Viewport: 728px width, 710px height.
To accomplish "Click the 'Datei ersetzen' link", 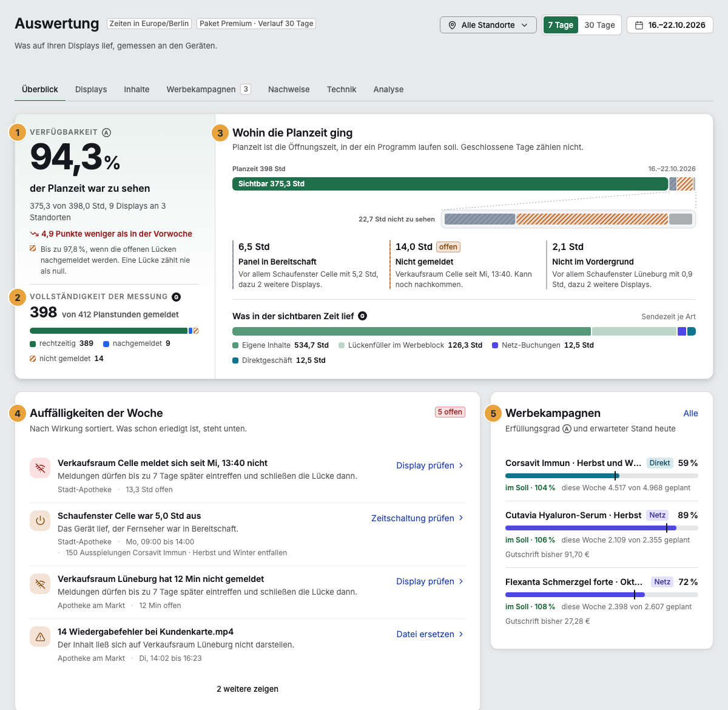I will 430,634.
